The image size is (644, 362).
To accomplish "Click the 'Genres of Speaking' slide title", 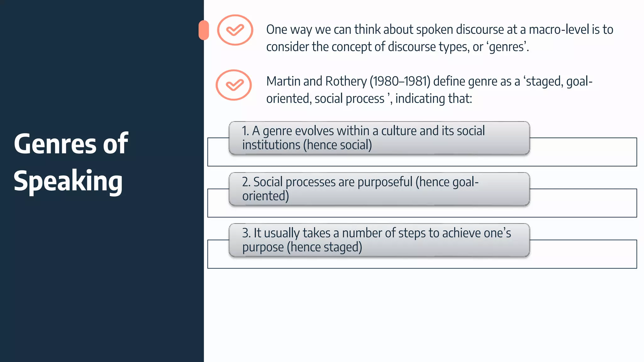I will click(x=71, y=162).
